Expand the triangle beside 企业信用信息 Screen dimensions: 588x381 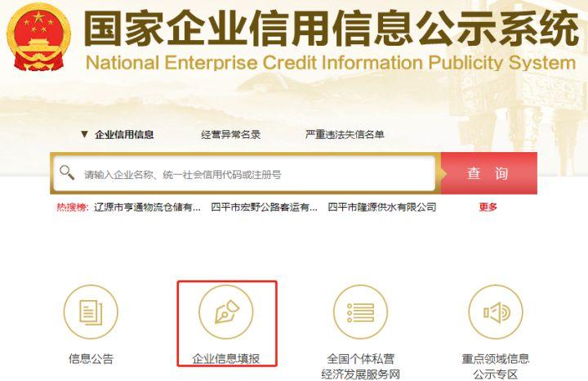point(84,134)
